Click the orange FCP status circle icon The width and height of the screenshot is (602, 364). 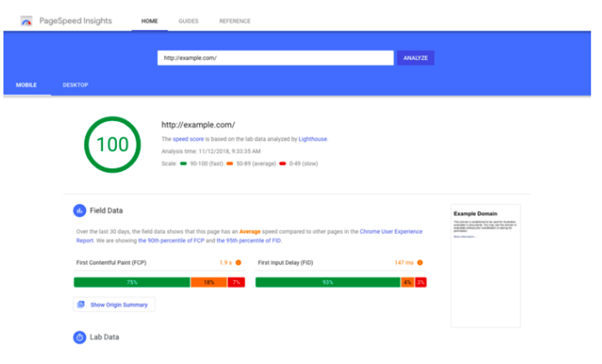point(239,263)
